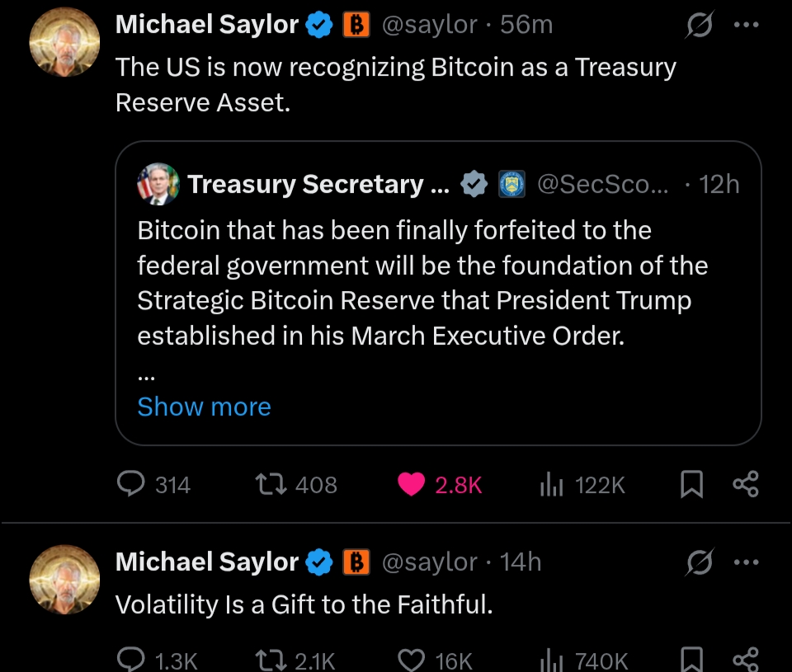Image resolution: width=792 pixels, height=672 pixels.
Task: Click the Grok icon on the Volatility post
Action: pos(699,563)
